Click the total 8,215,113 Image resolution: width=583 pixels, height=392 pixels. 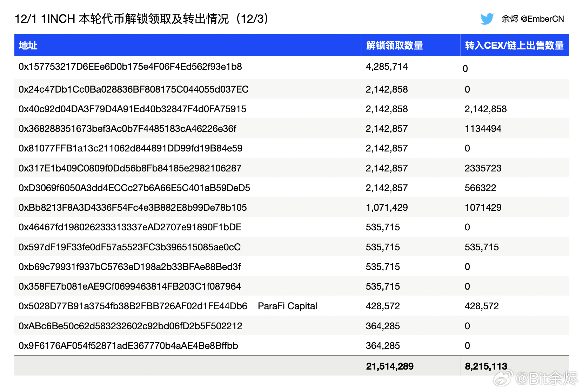(486, 366)
